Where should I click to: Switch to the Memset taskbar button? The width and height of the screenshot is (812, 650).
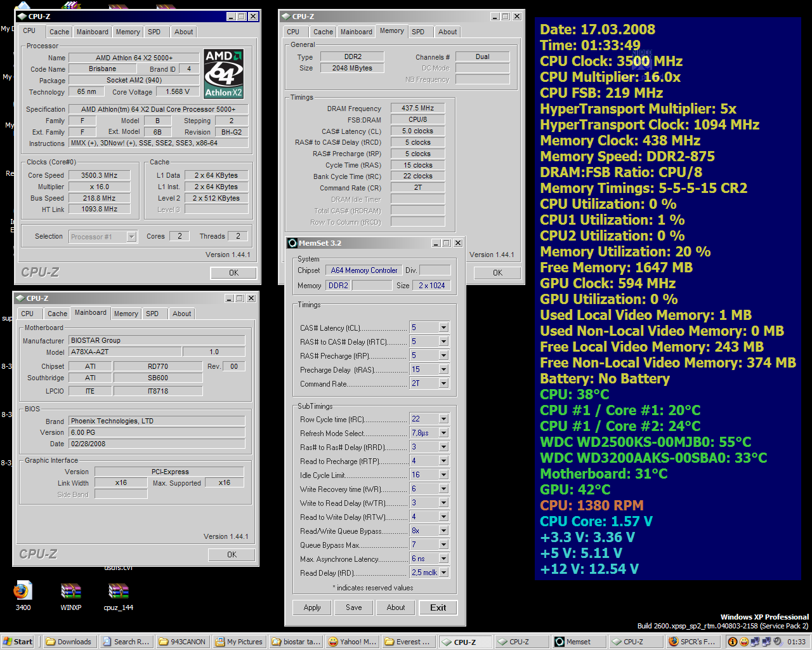[x=579, y=642]
